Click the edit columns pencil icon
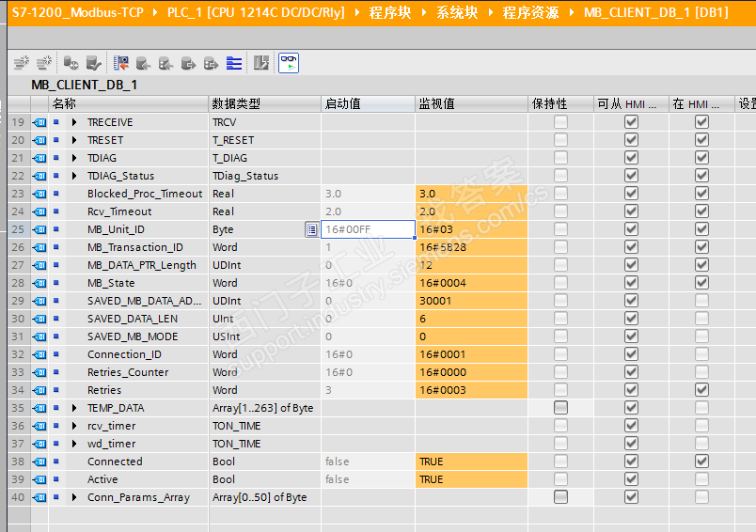The image size is (756, 532). tap(260, 63)
